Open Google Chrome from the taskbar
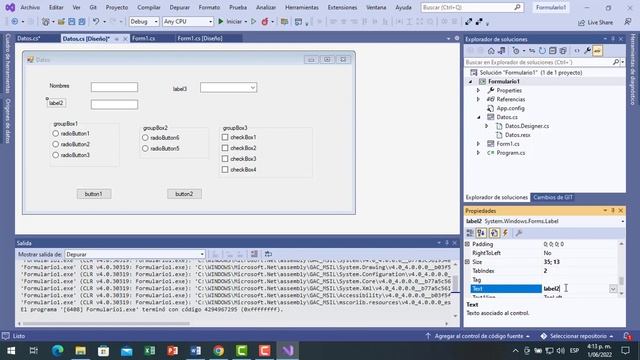 [x=219, y=351]
